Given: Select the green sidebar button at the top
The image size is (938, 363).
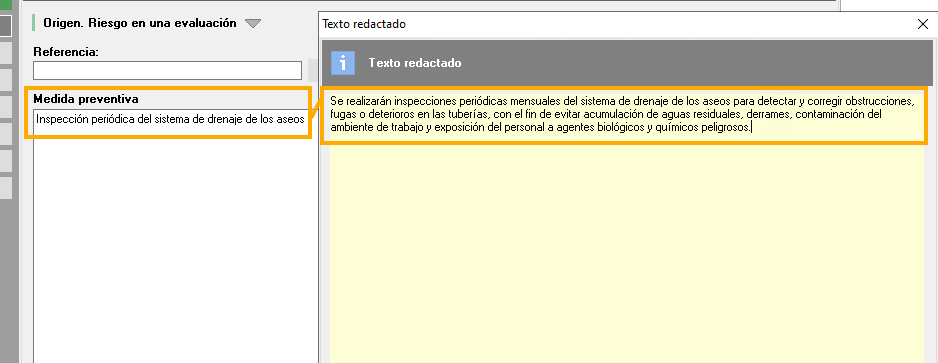Looking at the screenshot, I should (5, 4).
